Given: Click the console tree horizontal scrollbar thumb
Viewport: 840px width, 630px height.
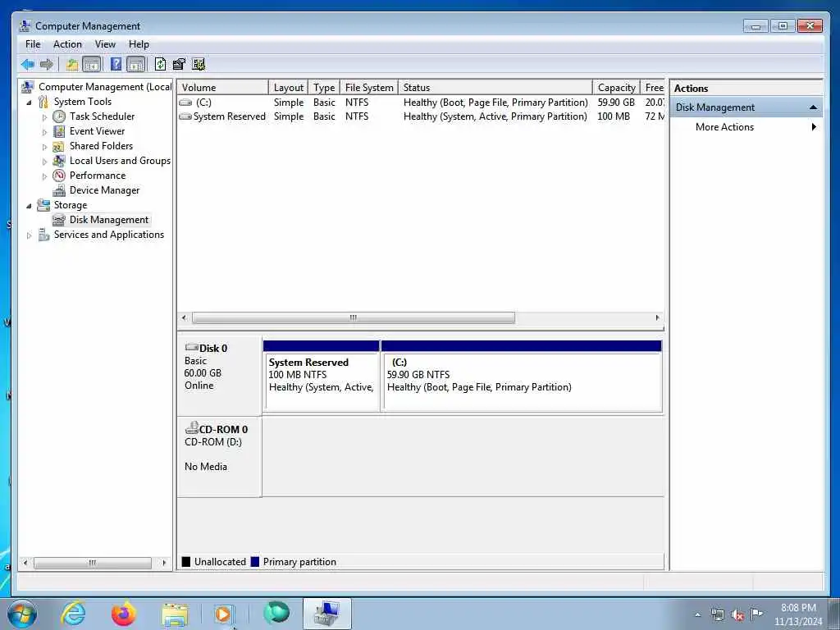Looking at the screenshot, I should (92, 563).
